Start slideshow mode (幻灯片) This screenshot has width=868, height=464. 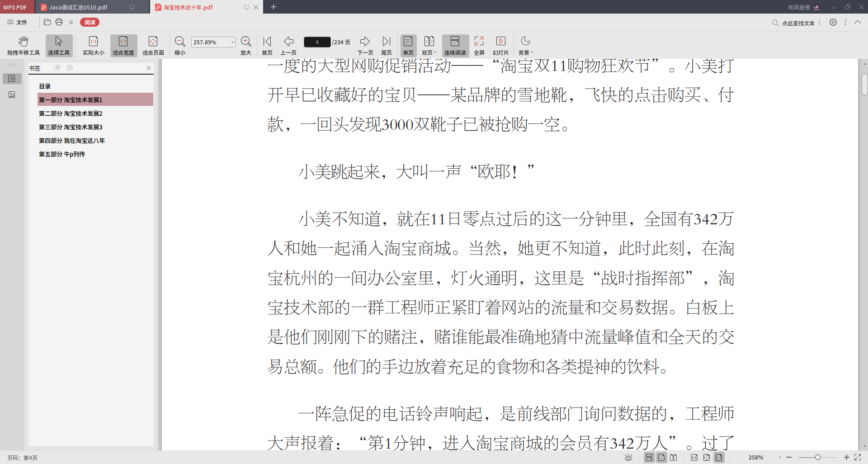coord(501,46)
